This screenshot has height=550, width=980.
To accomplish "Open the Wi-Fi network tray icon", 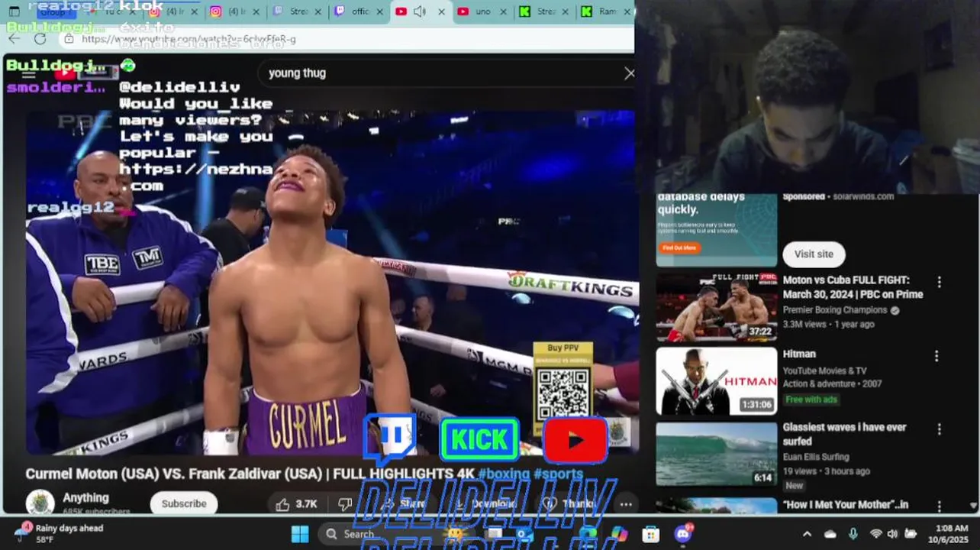I will tap(875, 534).
